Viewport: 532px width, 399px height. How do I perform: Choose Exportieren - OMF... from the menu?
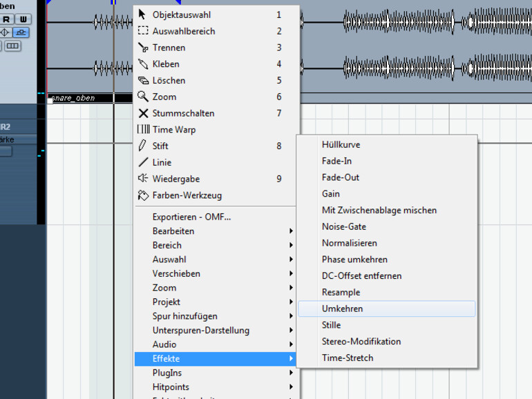coord(216,217)
